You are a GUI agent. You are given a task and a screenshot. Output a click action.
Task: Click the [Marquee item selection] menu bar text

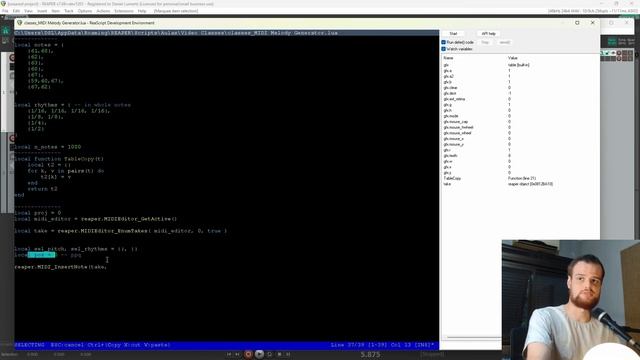coord(176,11)
